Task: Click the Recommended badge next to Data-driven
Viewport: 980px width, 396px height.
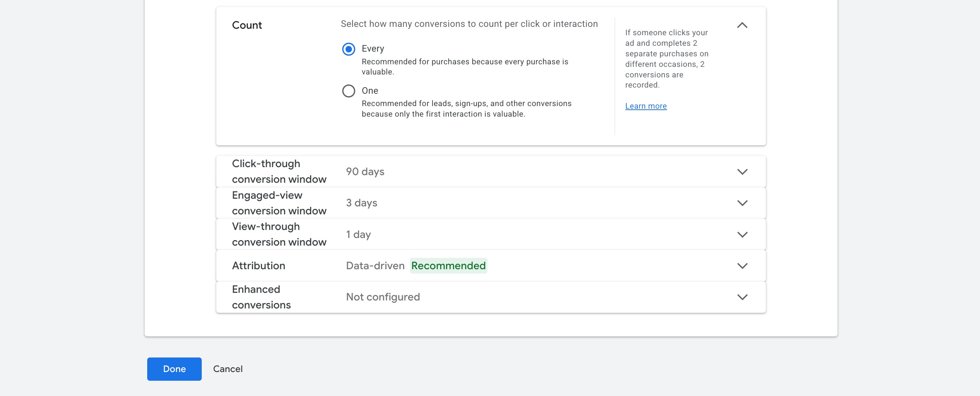Action: (x=448, y=266)
